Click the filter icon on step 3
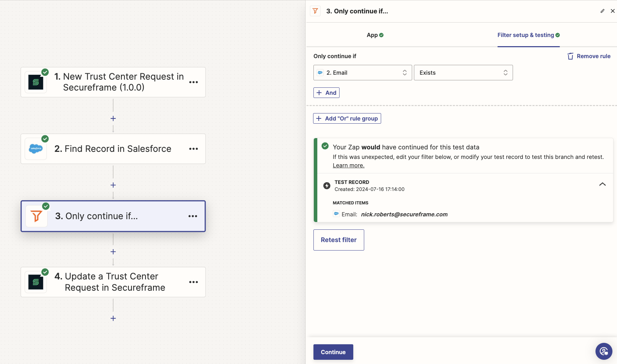 (x=36, y=216)
